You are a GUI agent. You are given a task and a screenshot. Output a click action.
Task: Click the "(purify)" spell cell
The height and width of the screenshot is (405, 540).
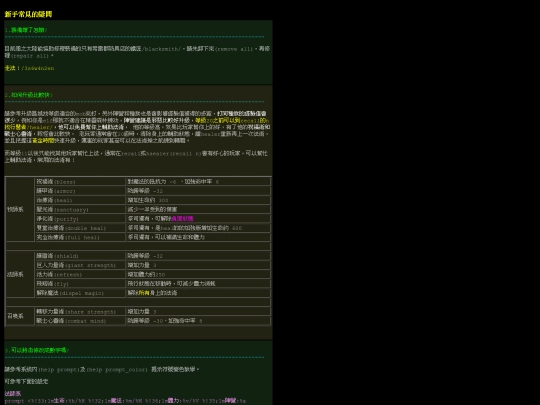(x=80, y=219)
